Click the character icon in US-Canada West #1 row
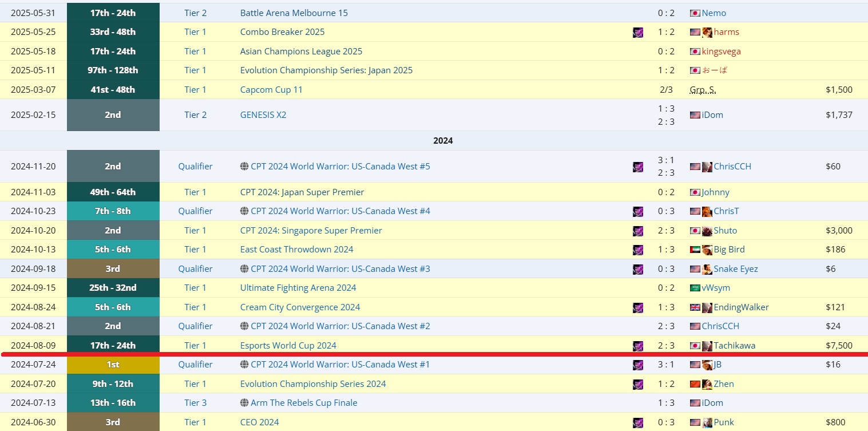 (x=638, y=365)
